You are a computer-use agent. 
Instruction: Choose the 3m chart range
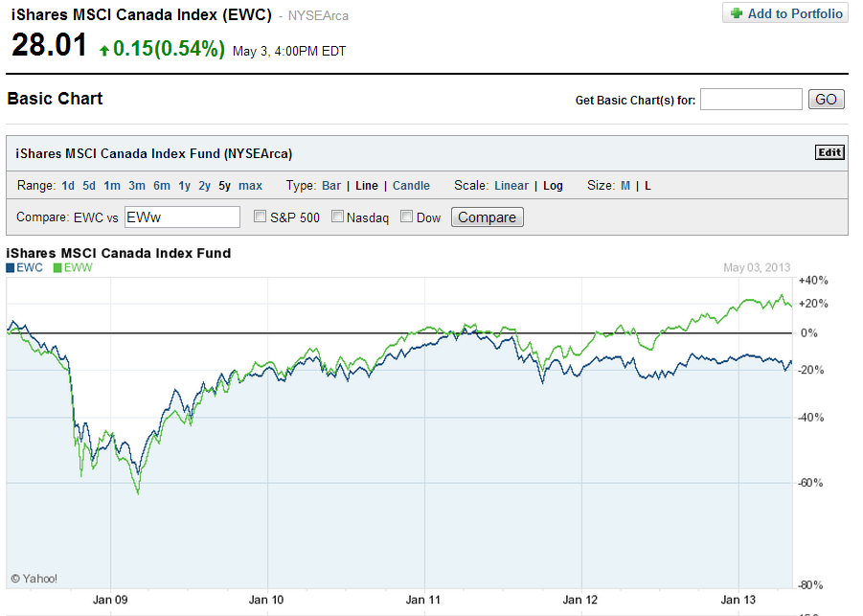pyautogui.click(x=137, y=186)
